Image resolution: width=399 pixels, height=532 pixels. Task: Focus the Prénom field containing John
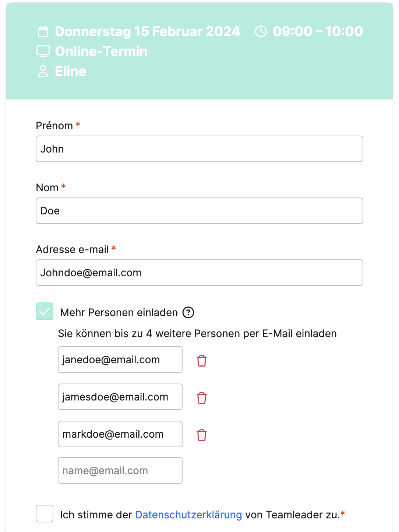pos(199,149)
